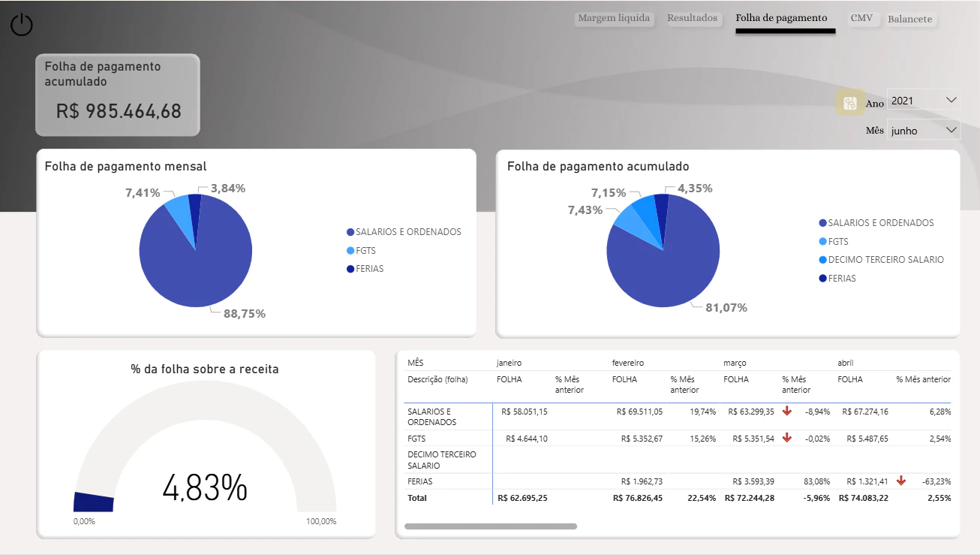Click DECIMO TERCEIRO SALARIO legend entry
The height and width of the screenshot is (555, 980).
pyautogui.click(x=882, y=260)
